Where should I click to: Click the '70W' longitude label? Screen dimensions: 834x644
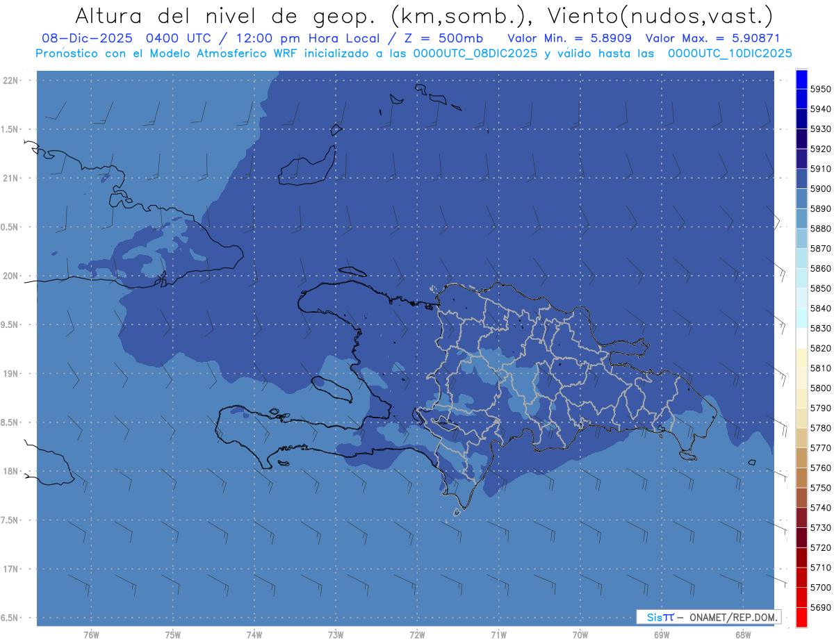click(x=580, y=635)
